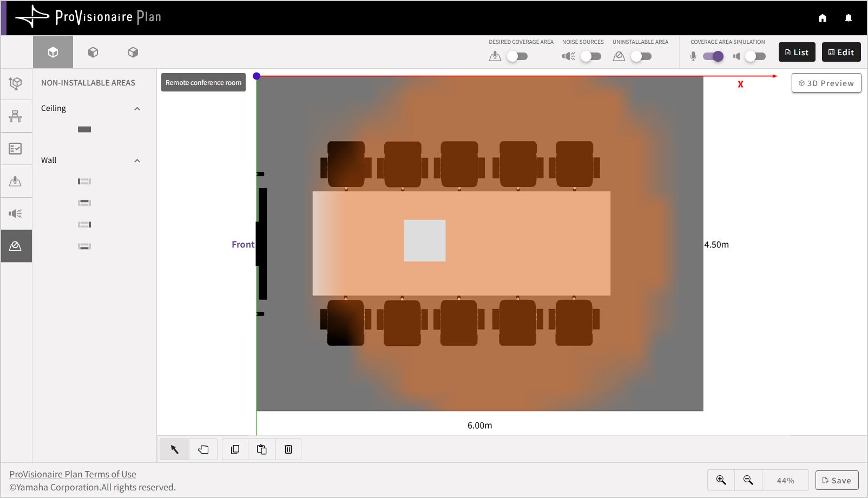
Task: Collapse the Ceiling section
Action: (x=137, y=109)
